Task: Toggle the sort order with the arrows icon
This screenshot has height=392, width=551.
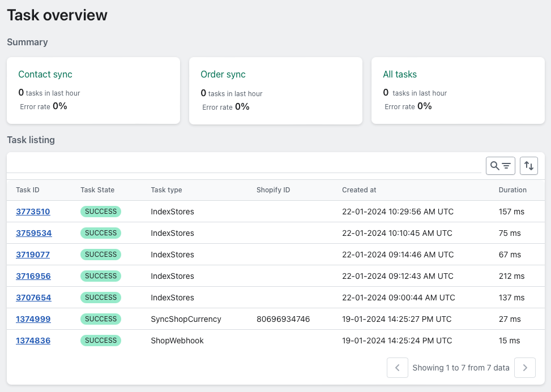Action: [528, 165]
